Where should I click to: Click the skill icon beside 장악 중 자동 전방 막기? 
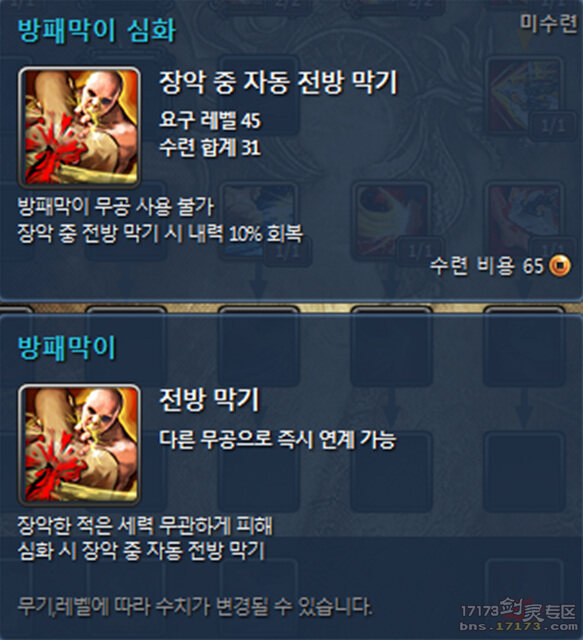79,127
